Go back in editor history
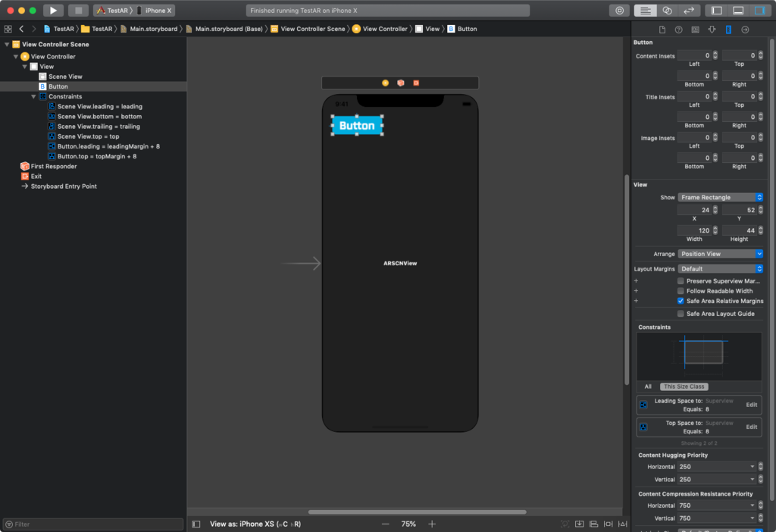This screenshot has width=776, height=532. tap(21, 30)
